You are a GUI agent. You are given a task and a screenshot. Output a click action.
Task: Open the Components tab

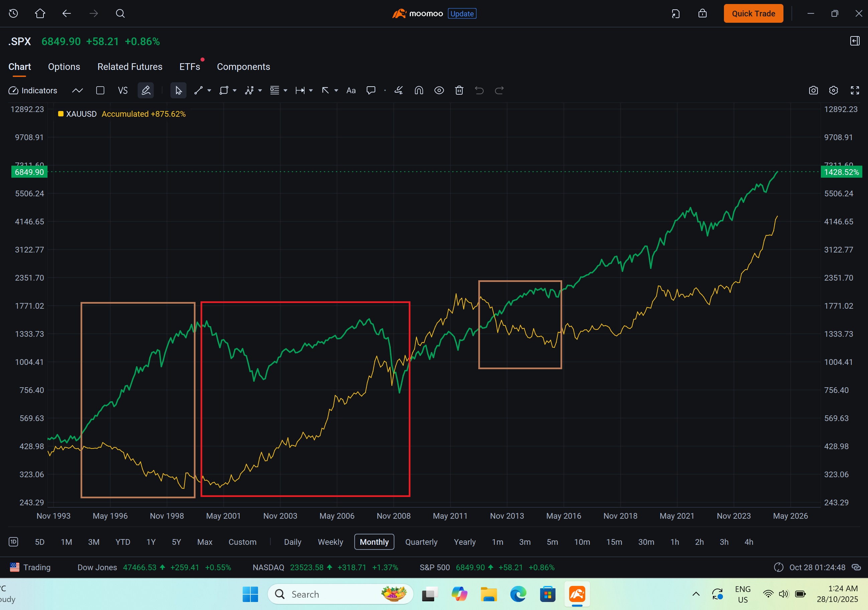click(x=243, y=67)
